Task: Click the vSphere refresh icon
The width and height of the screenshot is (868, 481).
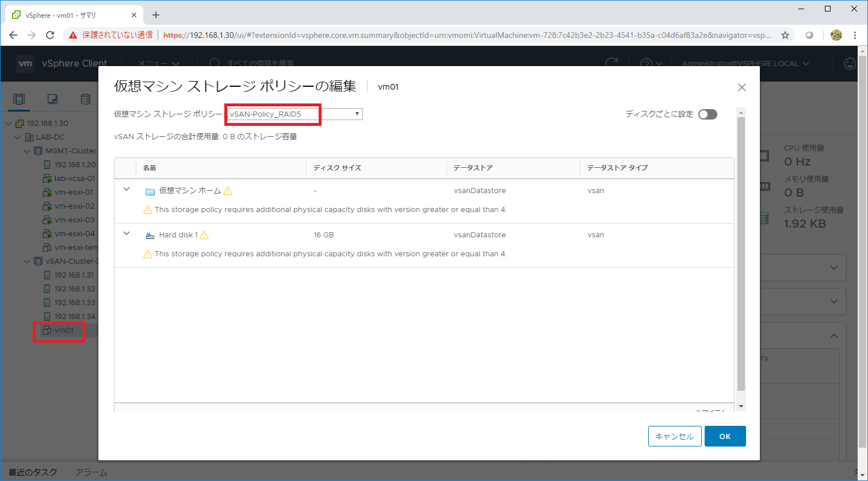Action: [x=612, y=63]
